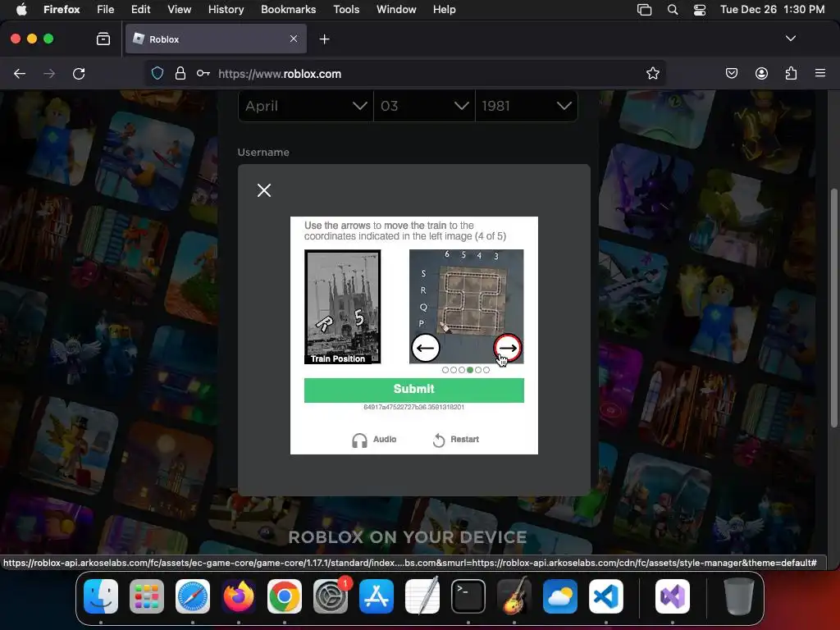Open Terminal from the Dock
Viewport: 840px width, 630px height.
click(x=468, y=596)
